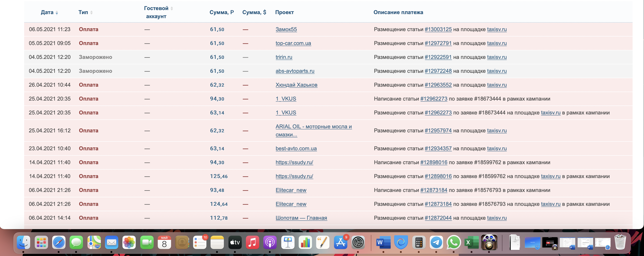
Task: Open Telegram from the Dock
Action: [x=436, y=242]
